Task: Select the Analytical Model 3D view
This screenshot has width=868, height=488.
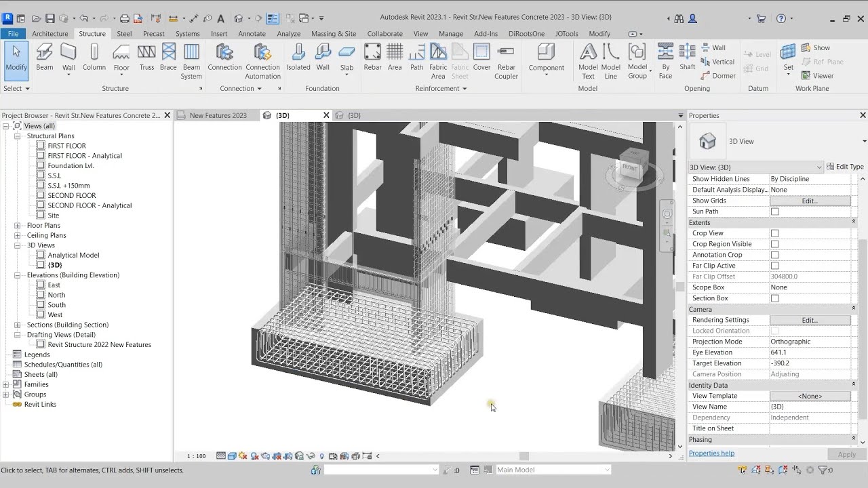Action: [73, 256]
